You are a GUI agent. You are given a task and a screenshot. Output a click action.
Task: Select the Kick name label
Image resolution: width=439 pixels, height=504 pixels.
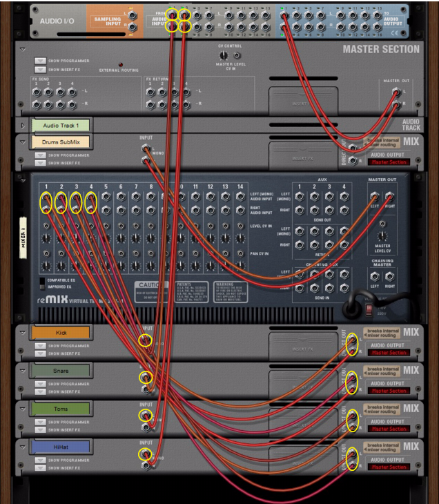tap(61, 333)
